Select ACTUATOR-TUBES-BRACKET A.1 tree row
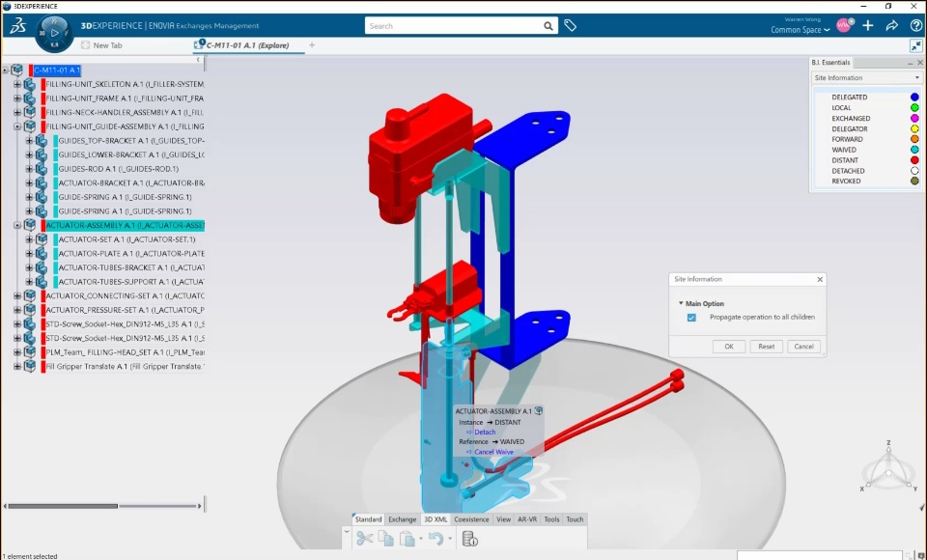The width and height of the screenshot is (927, 560). [x=130, y=267]
